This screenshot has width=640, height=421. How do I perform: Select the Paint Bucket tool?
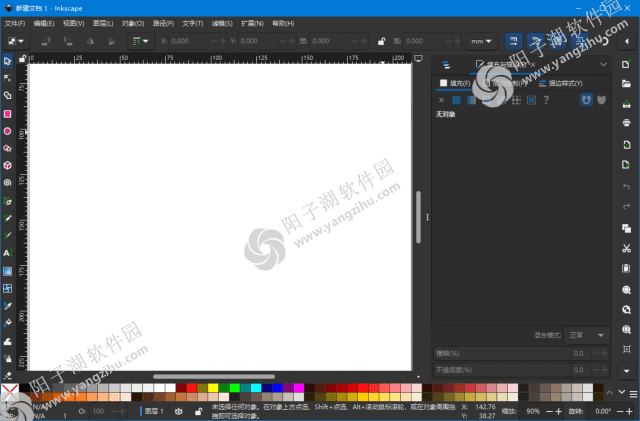[x=7, y=323]
